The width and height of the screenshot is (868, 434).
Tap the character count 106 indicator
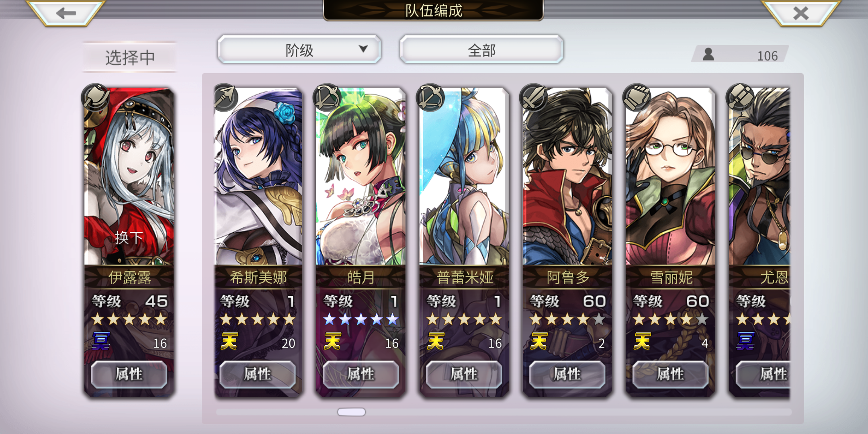pyautogui.click(x=740, y=54)
